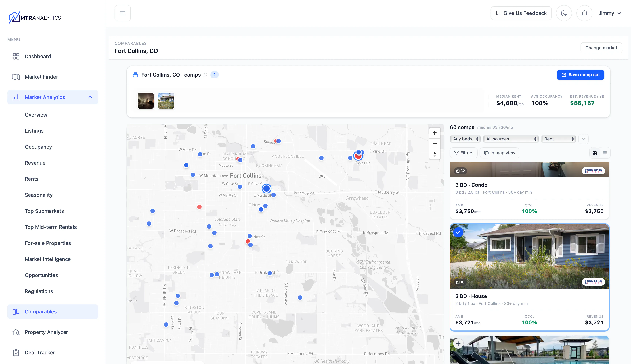
Task: View 16 photos badge on house
Action: 460,282
